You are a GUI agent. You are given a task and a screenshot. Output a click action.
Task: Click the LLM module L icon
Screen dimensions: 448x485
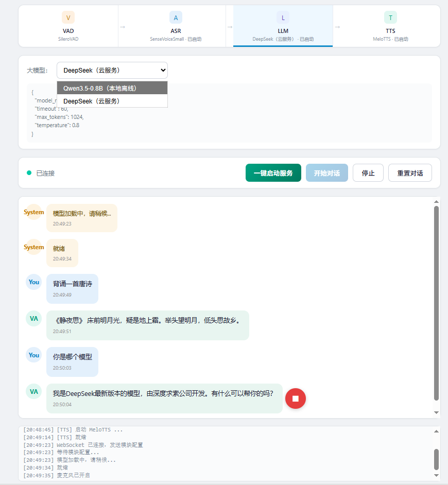point(283,18)
